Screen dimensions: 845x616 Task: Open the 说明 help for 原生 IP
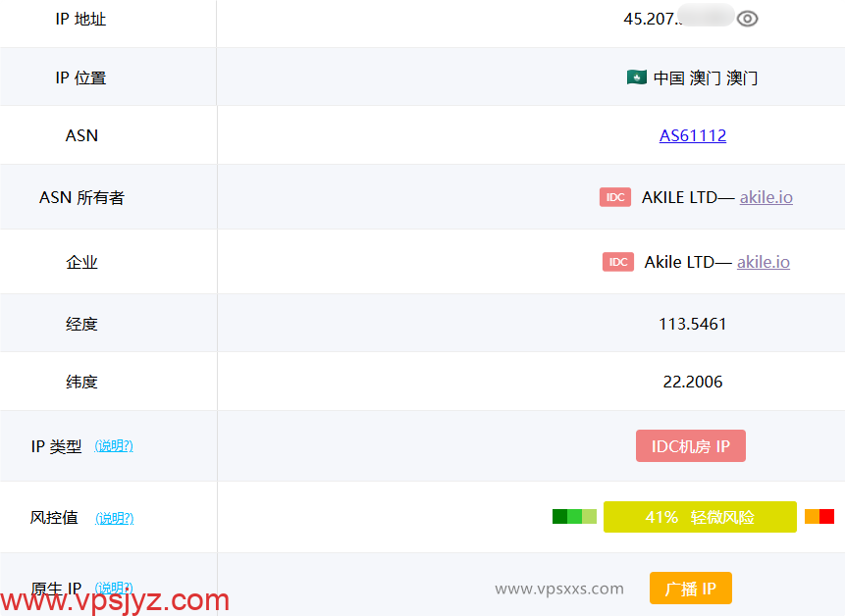[114, 586]
